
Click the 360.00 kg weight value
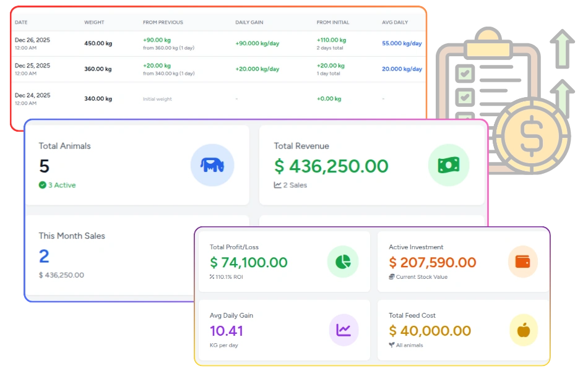[x=98, y=69]
